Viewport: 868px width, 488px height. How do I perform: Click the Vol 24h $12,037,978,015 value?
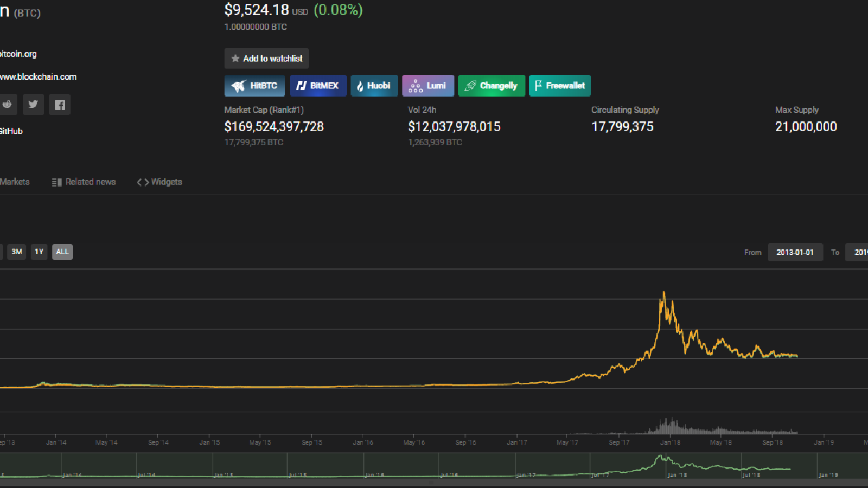pyautogui.click(x=454, y=127)
